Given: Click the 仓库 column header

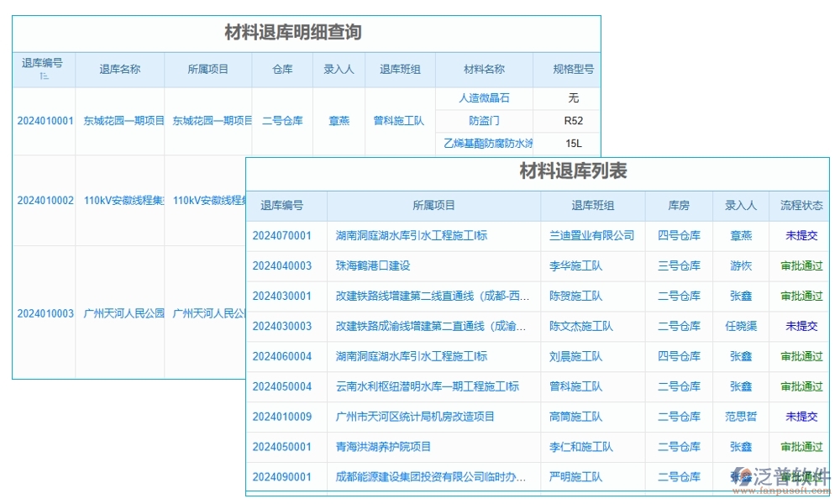Looking at the screenshot, I should pos(282,70).
